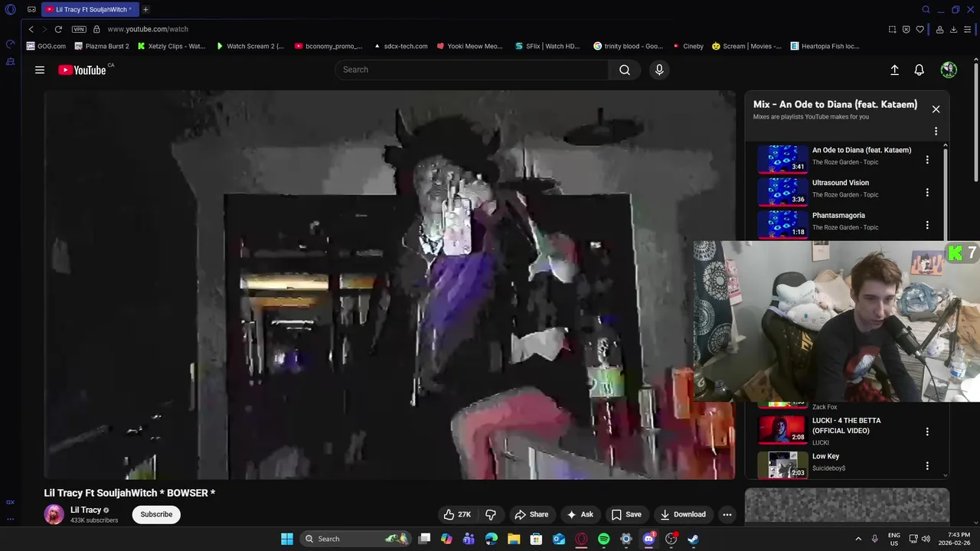The image size is (980, 551).
Task: Open more actions ellipsis under video
Action: click(x=727, y=514)
